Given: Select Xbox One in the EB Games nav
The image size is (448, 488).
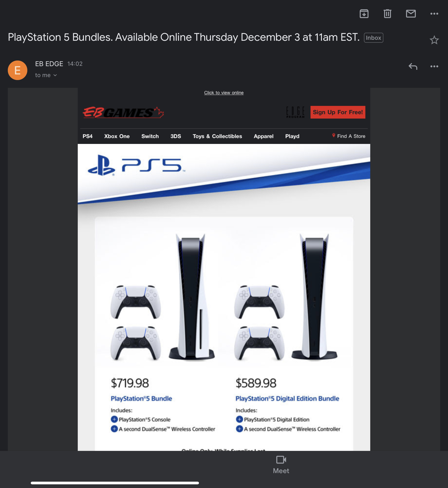Looking at the screenshot, I should [x=117, y=136].
